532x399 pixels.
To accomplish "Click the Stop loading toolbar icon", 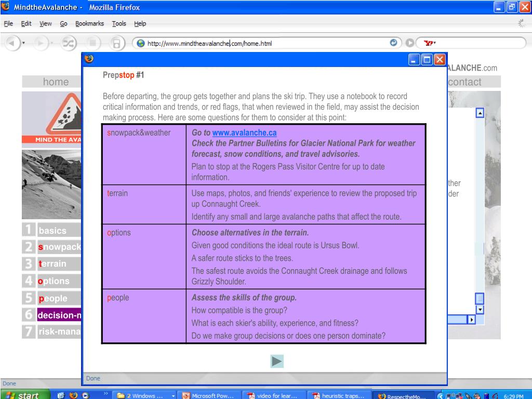I will tap(92, 43).
